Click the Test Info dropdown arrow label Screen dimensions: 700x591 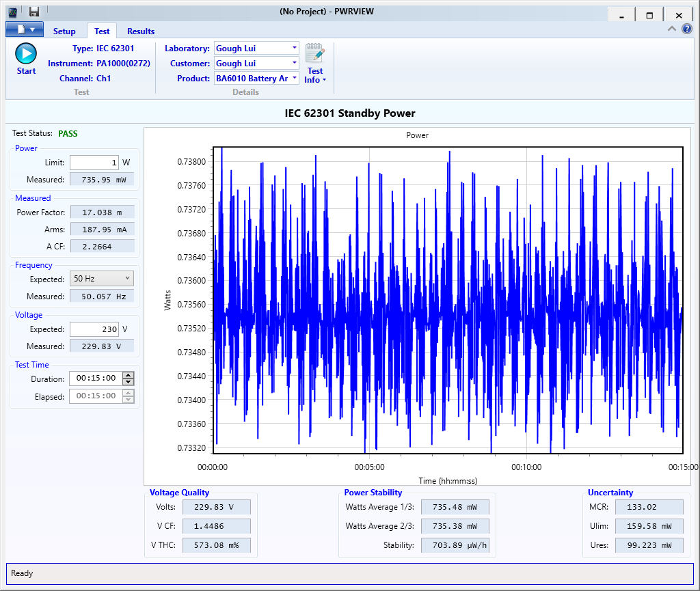pos(315,80)
